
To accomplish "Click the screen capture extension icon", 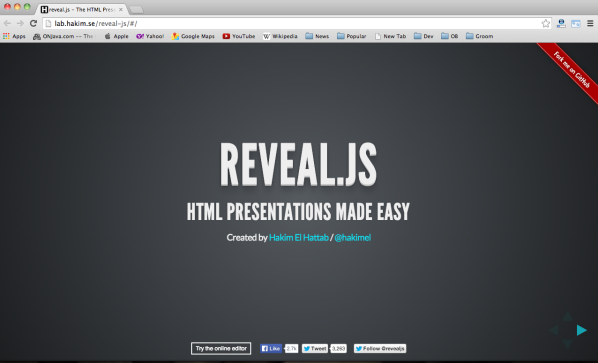I will click(575, 24).
